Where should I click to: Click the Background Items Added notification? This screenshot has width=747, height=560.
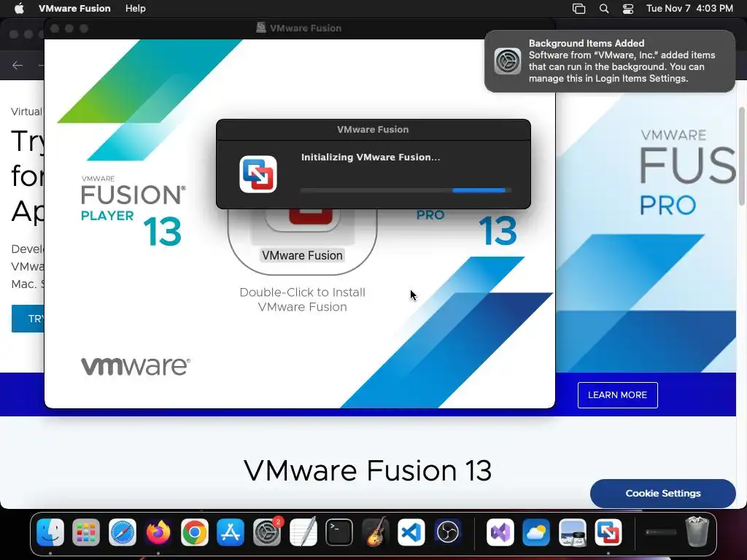[x=610, y=61]
